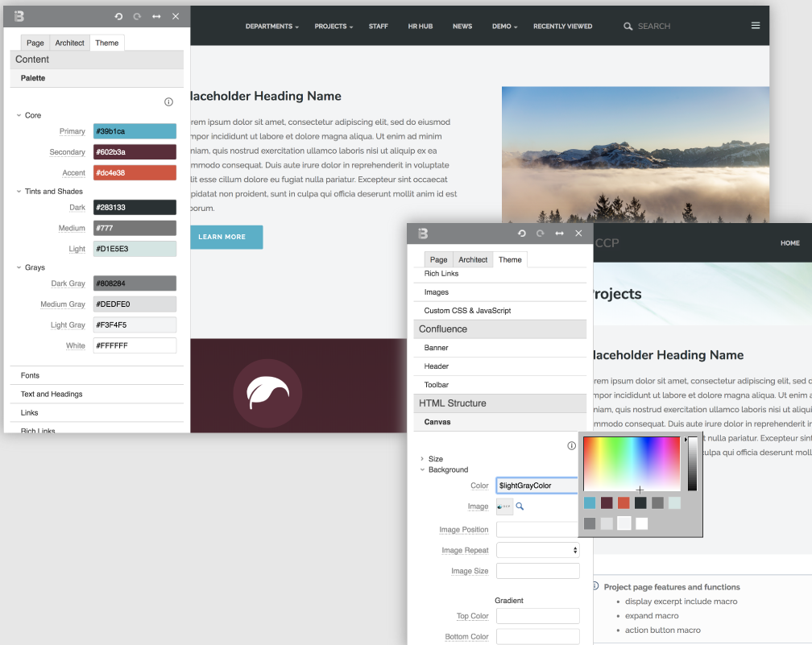Switch to Architect tab in left panel

69,43
